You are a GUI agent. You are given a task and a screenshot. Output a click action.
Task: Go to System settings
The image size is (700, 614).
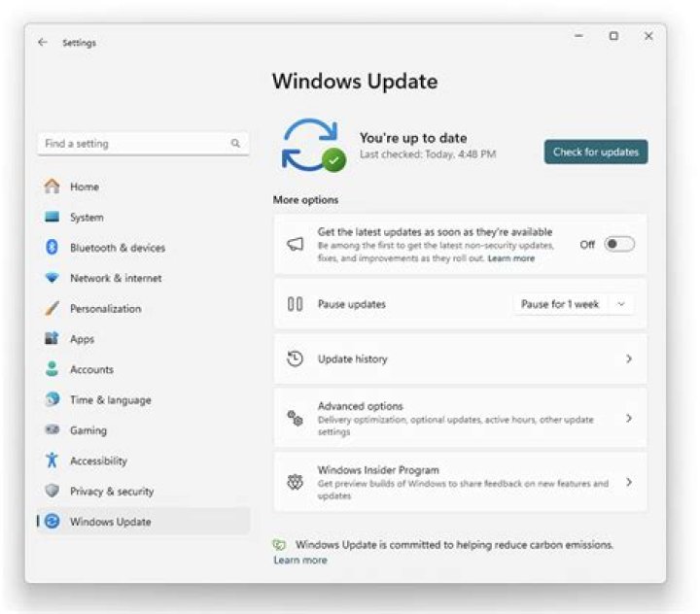coord(143,218)
